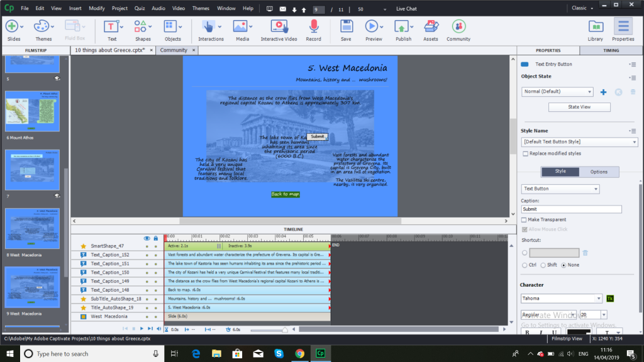Select the Ctrl shortcut radio button

coord(525,265)
